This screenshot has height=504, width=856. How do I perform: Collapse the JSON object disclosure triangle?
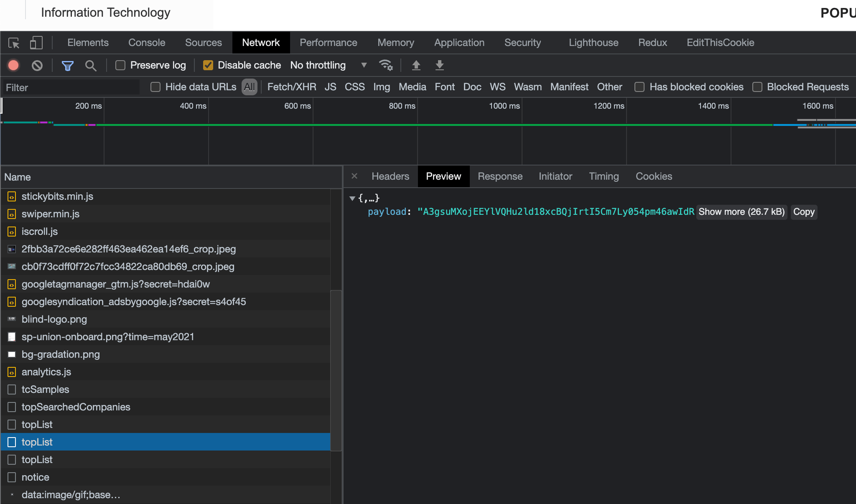[x=352, y=198]
